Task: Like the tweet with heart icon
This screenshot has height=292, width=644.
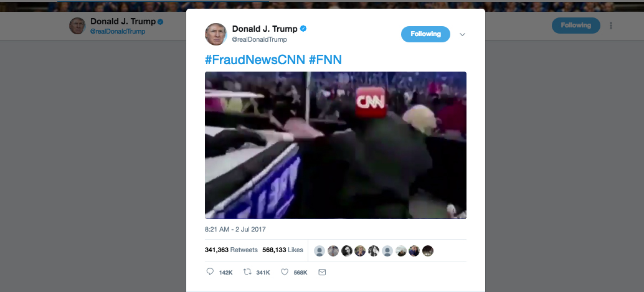Action: 285,272
